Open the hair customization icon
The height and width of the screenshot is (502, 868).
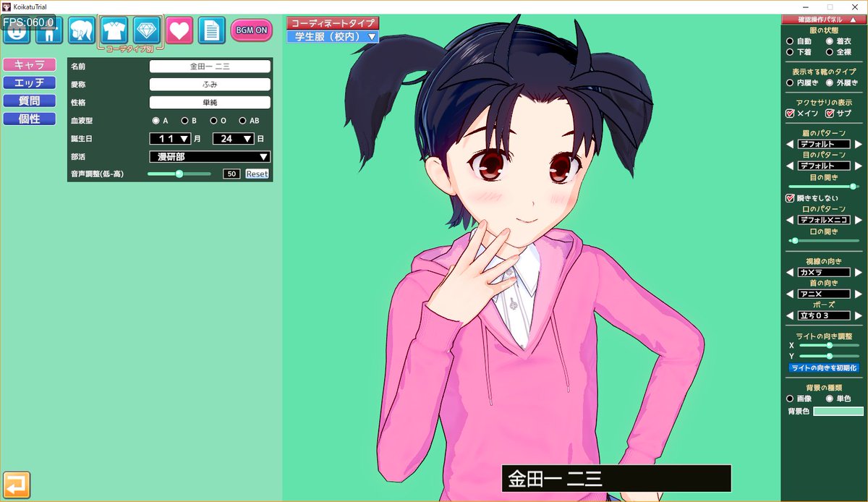click(82, 30)
